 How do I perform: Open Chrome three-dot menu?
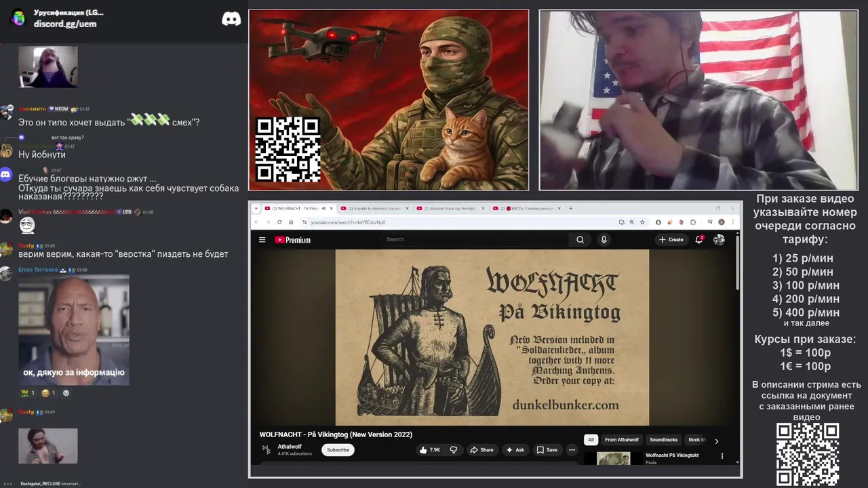(733, 222)
